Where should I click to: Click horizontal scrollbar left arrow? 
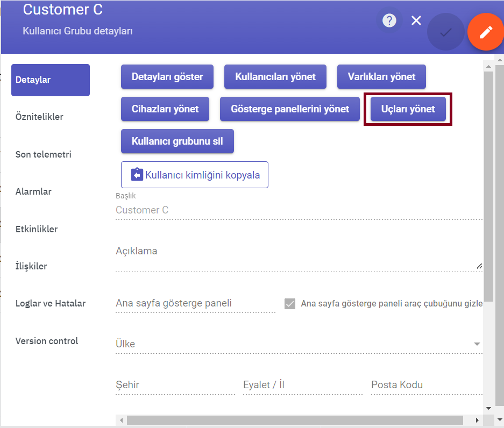121,420
